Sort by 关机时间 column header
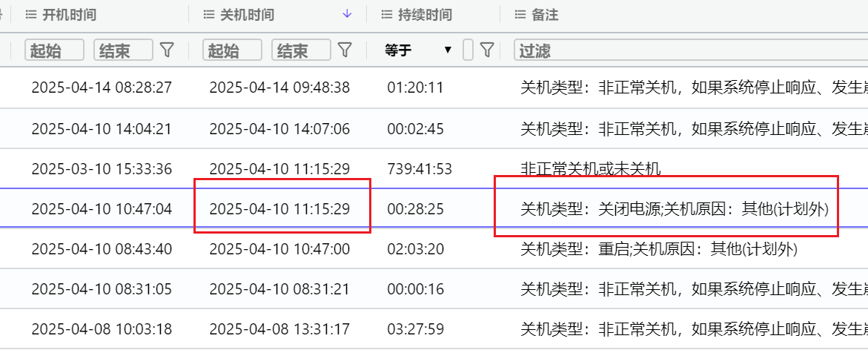 [247, 15]
